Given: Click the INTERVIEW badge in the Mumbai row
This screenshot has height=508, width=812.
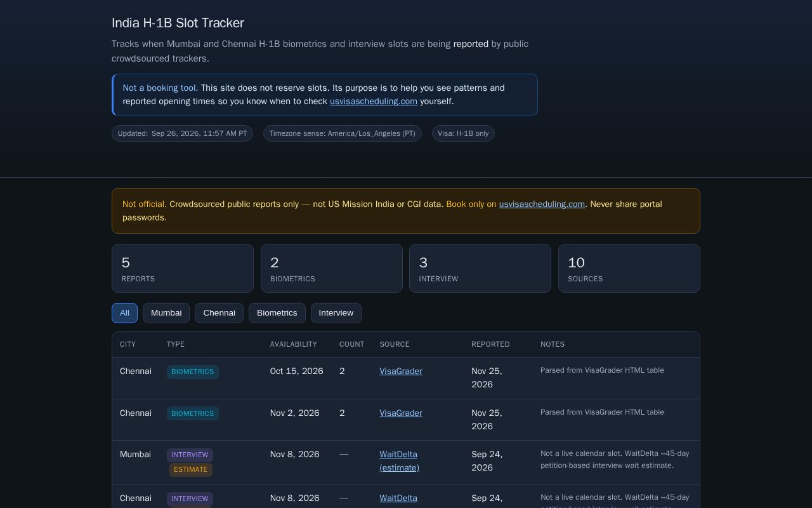Looking at the screenshot, I should (190, 455).
